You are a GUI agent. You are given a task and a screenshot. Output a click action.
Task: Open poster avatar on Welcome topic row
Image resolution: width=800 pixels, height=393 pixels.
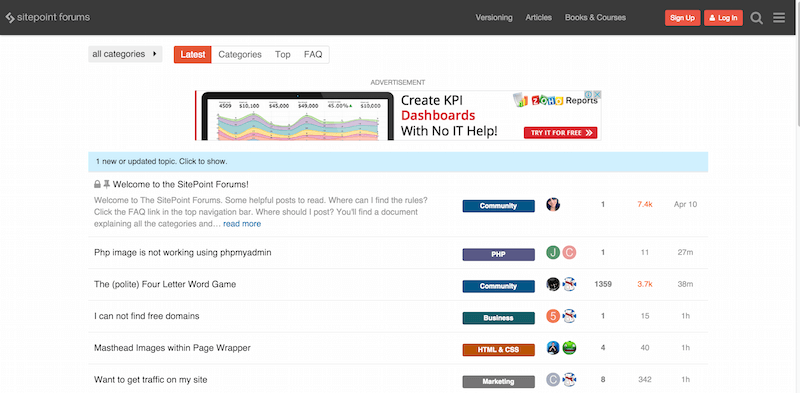click(553, 205)
